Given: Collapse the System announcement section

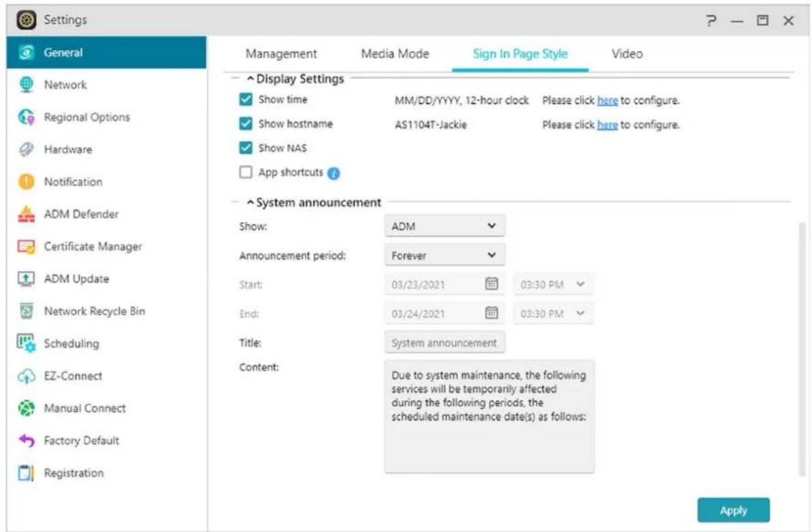Looking at the screenshot, I should 250,202.
